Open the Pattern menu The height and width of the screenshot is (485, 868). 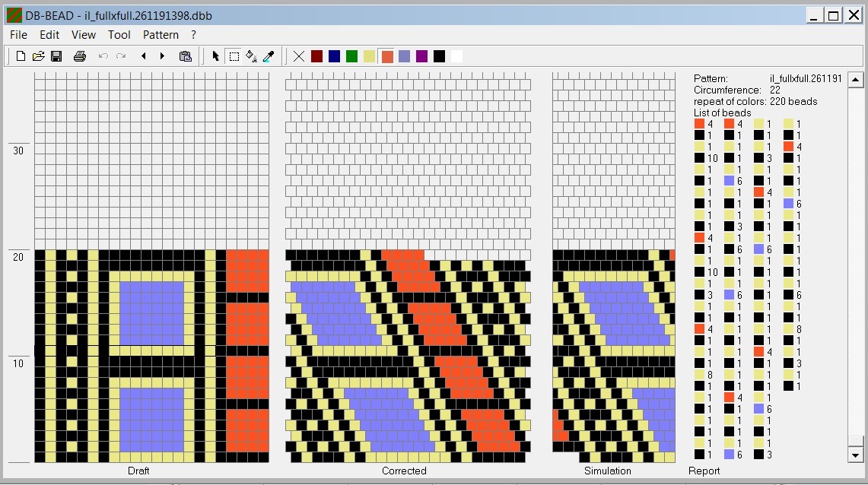161,35
